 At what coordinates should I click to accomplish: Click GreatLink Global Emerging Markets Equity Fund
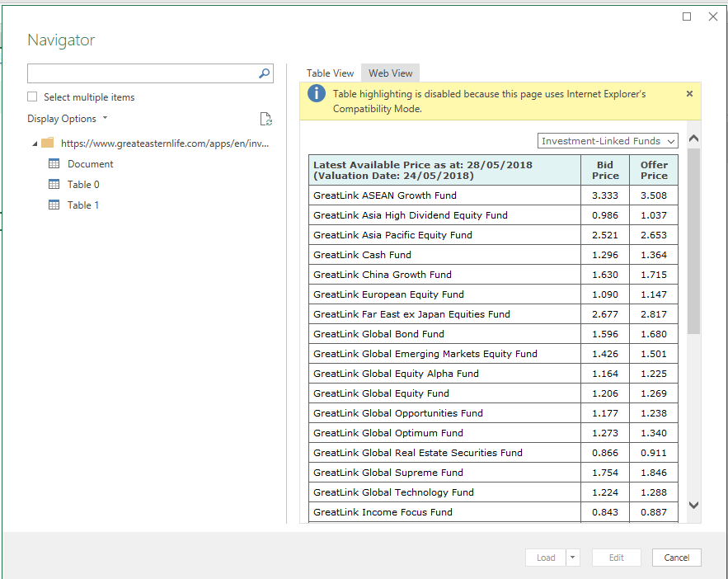click(x=425, y=354)
